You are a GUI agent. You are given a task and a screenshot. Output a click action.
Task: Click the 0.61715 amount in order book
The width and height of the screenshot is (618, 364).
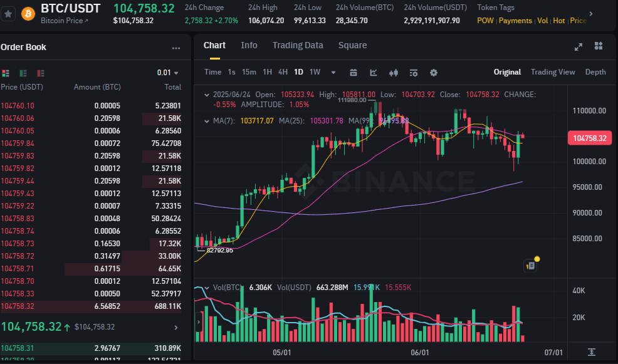[107, 269]
